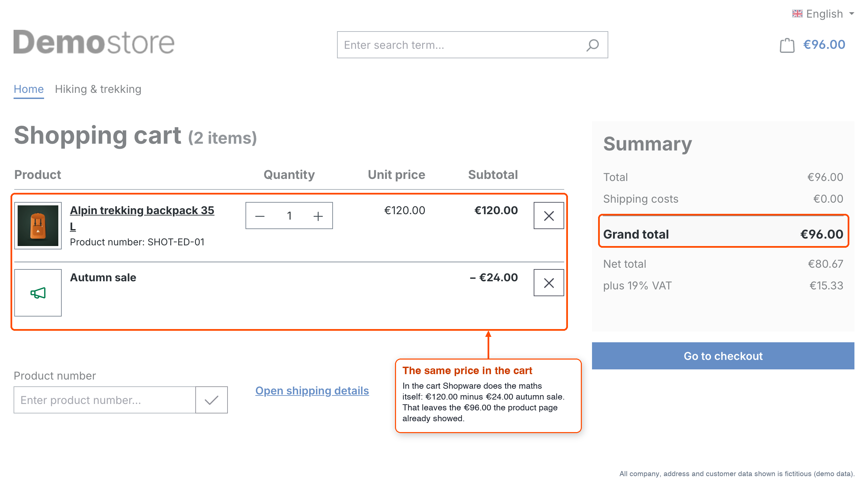Open shipping details link
Image resolution: width=868 pixels, height=488 pixels.
click(x=312, y=391)
